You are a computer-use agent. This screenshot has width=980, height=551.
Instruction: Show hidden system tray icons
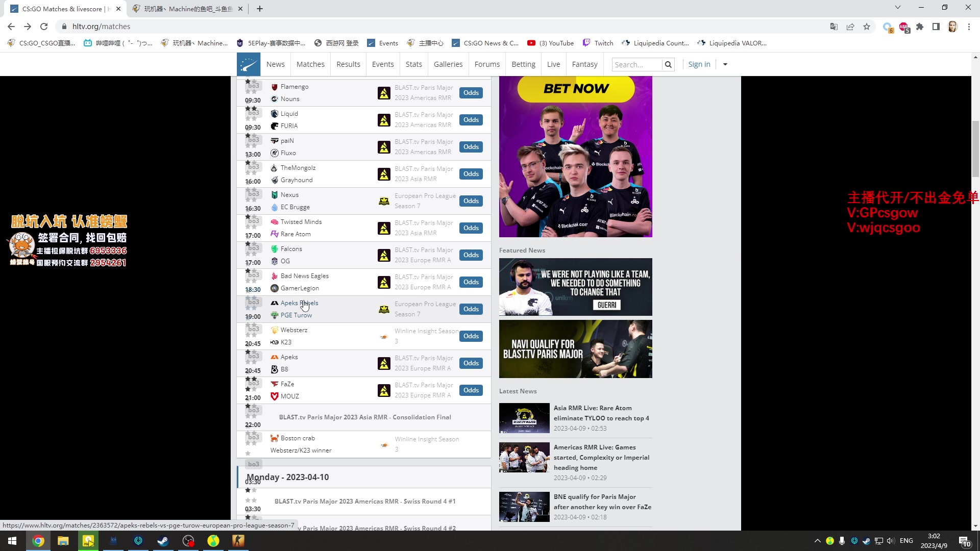click(818, 541)
